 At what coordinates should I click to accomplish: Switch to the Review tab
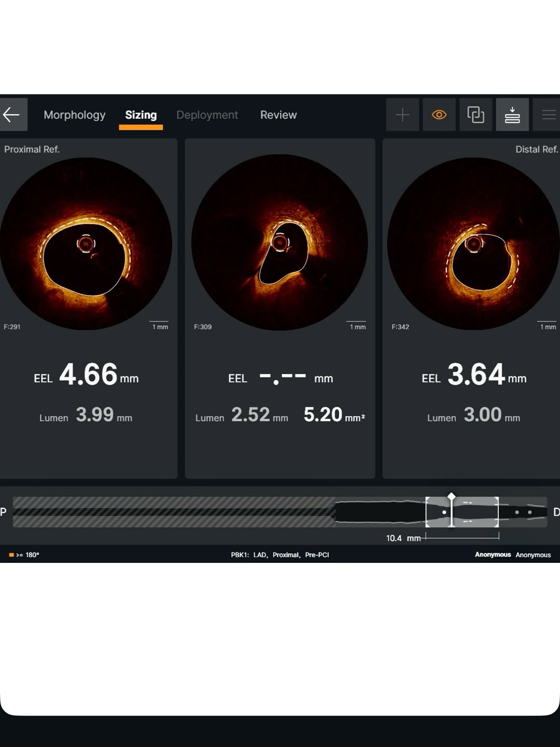(278, 115)
